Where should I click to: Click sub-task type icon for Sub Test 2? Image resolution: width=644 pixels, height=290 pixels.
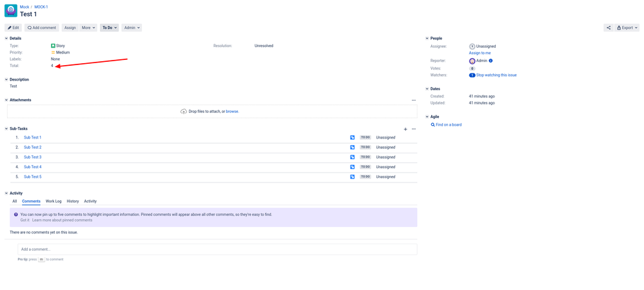[x=353, y=148]
